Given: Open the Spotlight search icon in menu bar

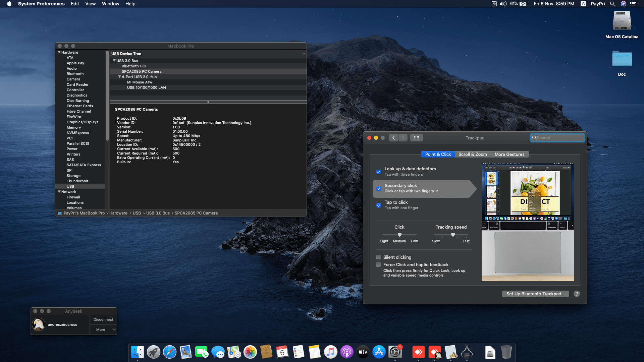Looking at the screenshot, I should [x=612, y=4].
